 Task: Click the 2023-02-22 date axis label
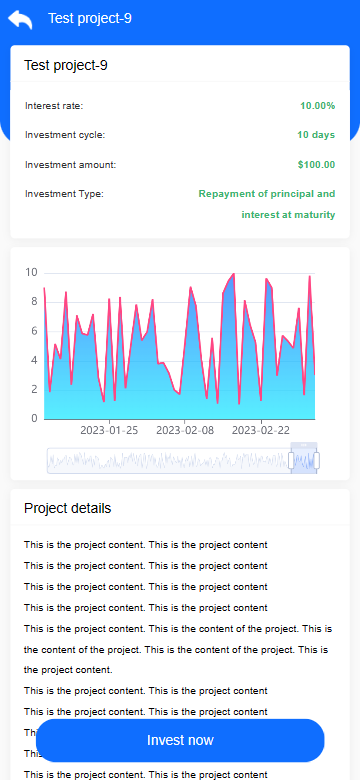(x=261, y=430)
